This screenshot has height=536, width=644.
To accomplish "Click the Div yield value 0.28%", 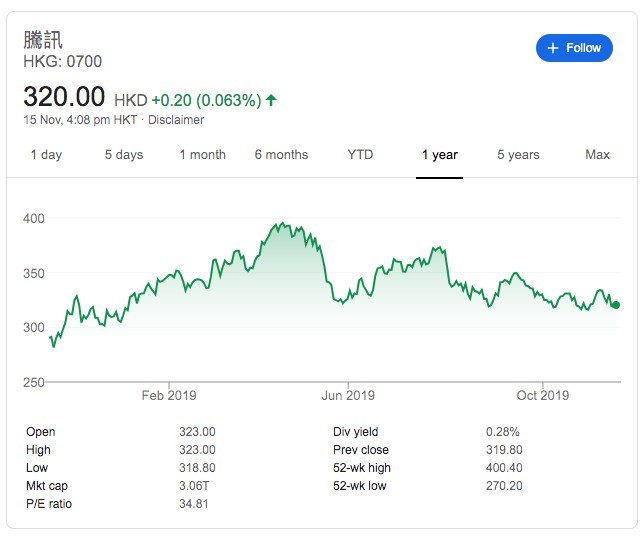I will [503, 432].
